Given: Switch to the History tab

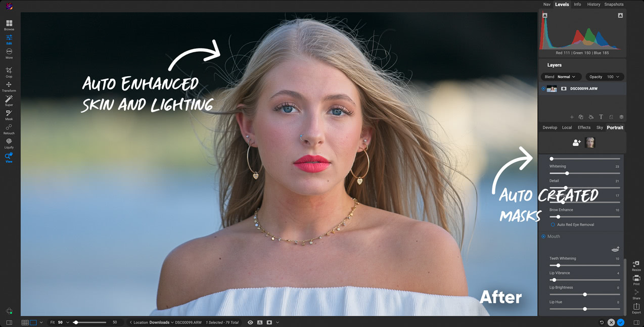Looking at the screenshot, I should click(x=593, y=5).
